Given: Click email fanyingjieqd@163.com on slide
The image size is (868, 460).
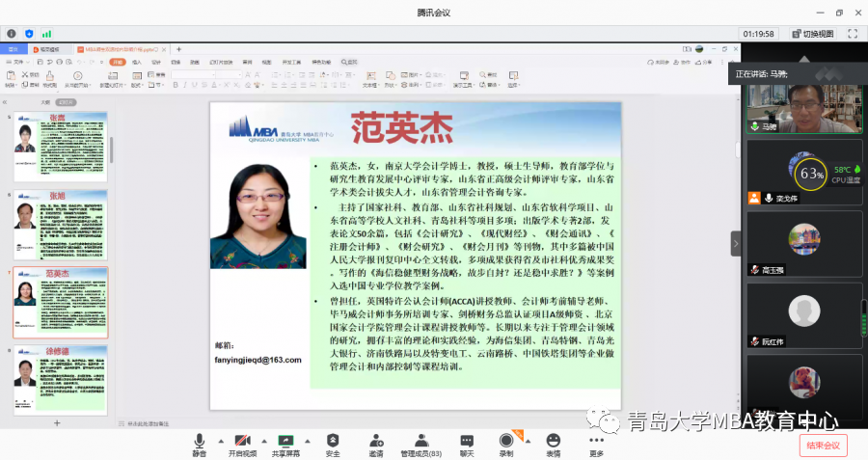Looking at the screenshot, I should [258, 360].
